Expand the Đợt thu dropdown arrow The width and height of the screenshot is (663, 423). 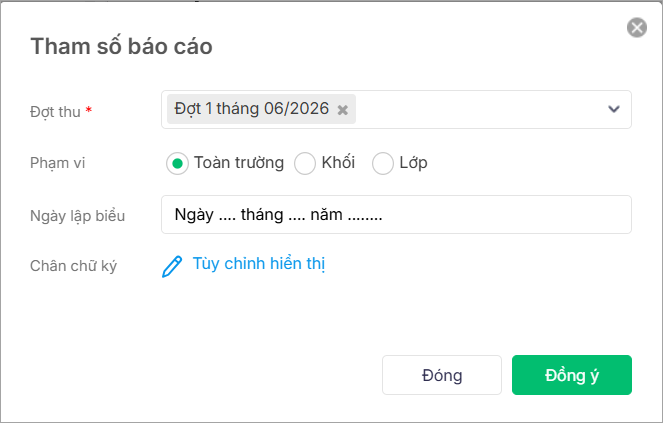pos(614,109)
